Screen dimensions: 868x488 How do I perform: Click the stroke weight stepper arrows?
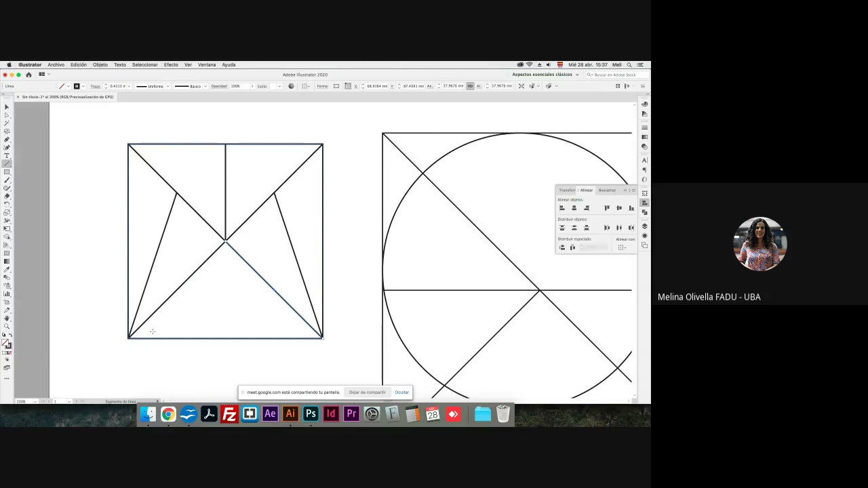tap(106, 86)
